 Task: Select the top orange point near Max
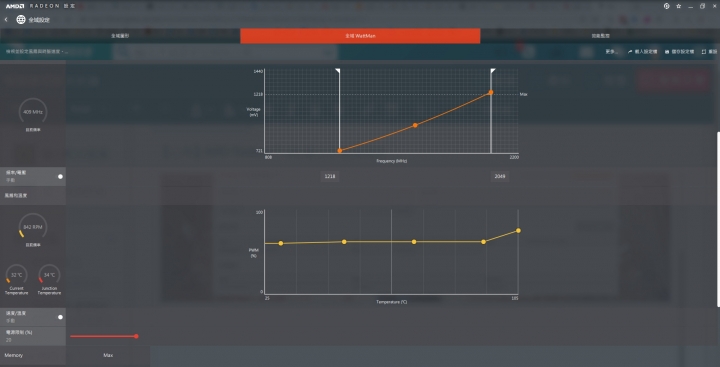coord(491,92)
